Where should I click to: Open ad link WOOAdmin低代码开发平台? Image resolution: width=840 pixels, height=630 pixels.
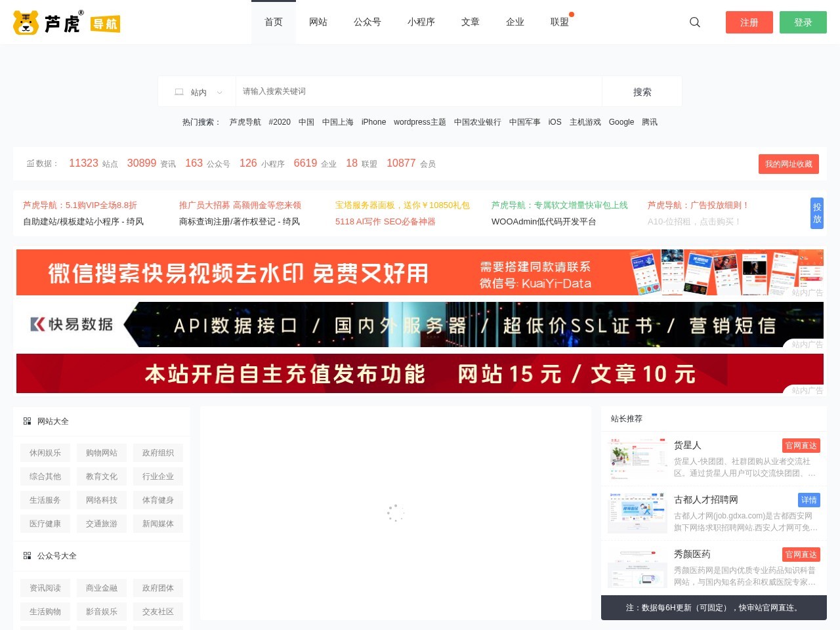click(544, 222)
